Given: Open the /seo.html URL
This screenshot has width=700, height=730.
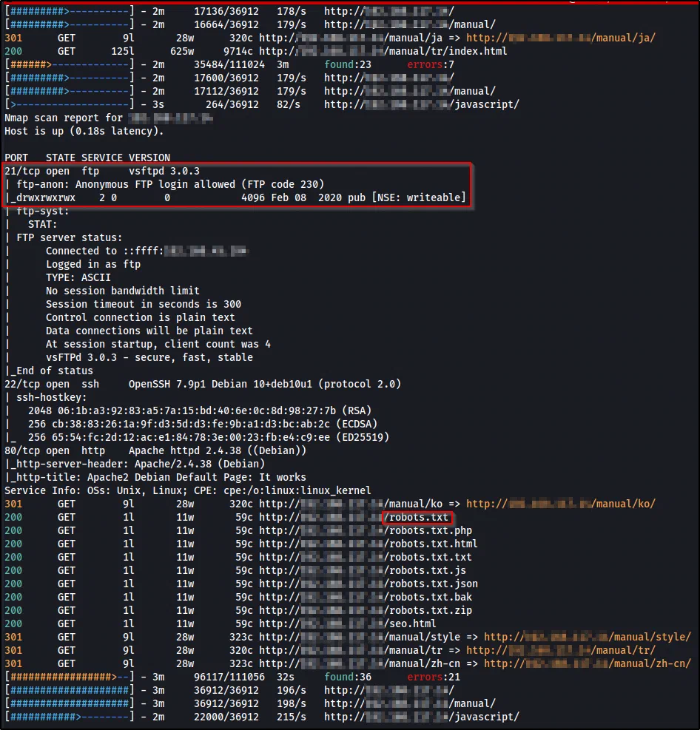Looking at the screenshot, I should 348,623.
